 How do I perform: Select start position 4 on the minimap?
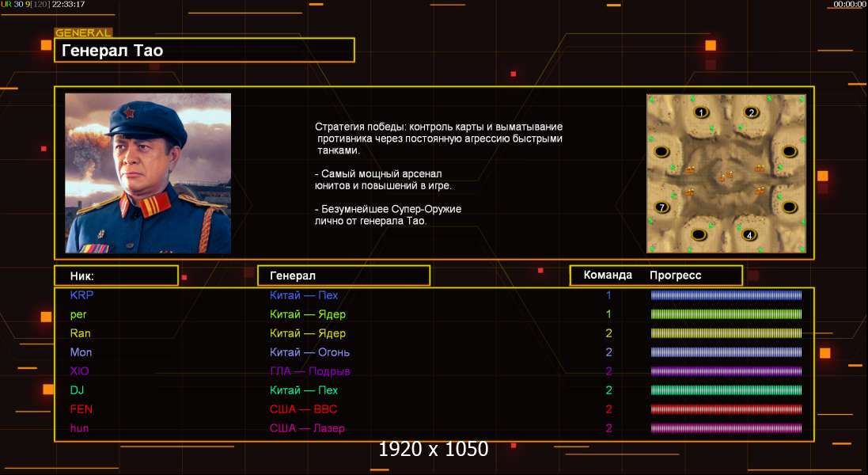point(749,235)
